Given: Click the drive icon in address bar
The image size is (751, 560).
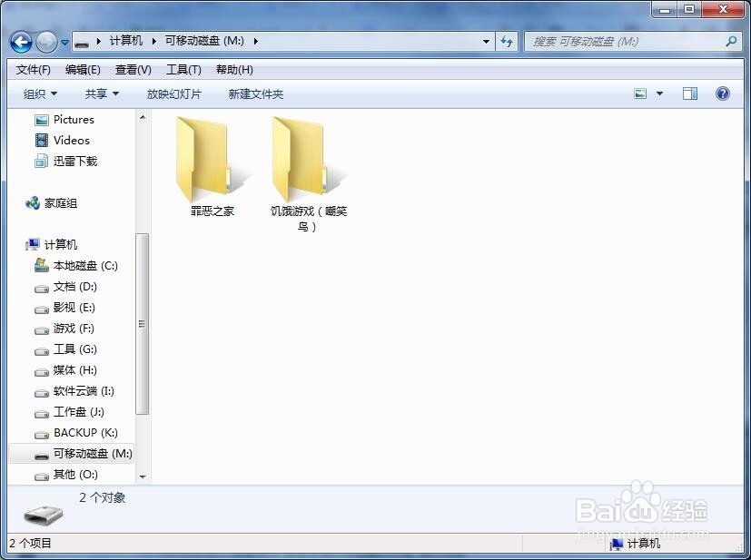Looking at the screenshot, I should 82,42.
